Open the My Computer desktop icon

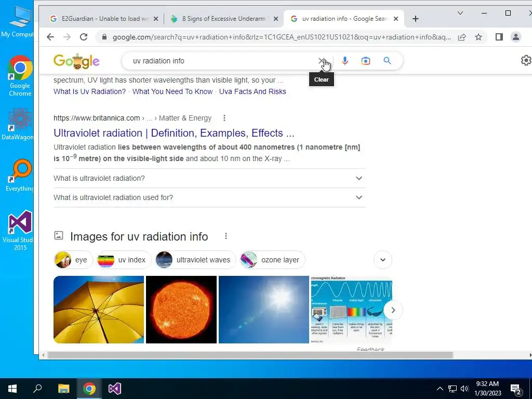19,22
